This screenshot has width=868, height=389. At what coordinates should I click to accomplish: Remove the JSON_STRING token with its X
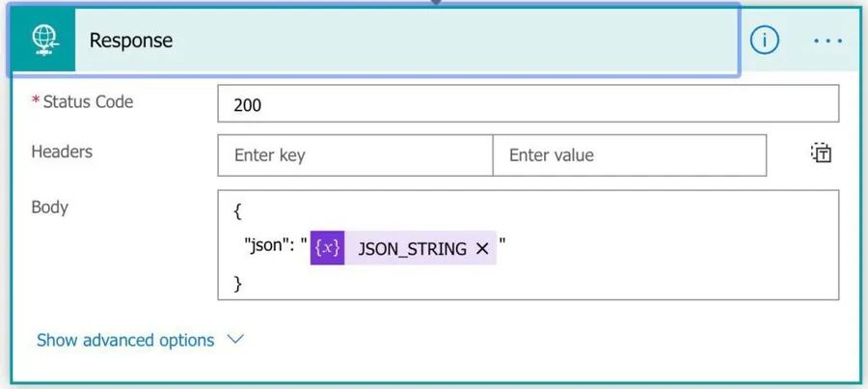pyautogui.click(x=482, y=249)
